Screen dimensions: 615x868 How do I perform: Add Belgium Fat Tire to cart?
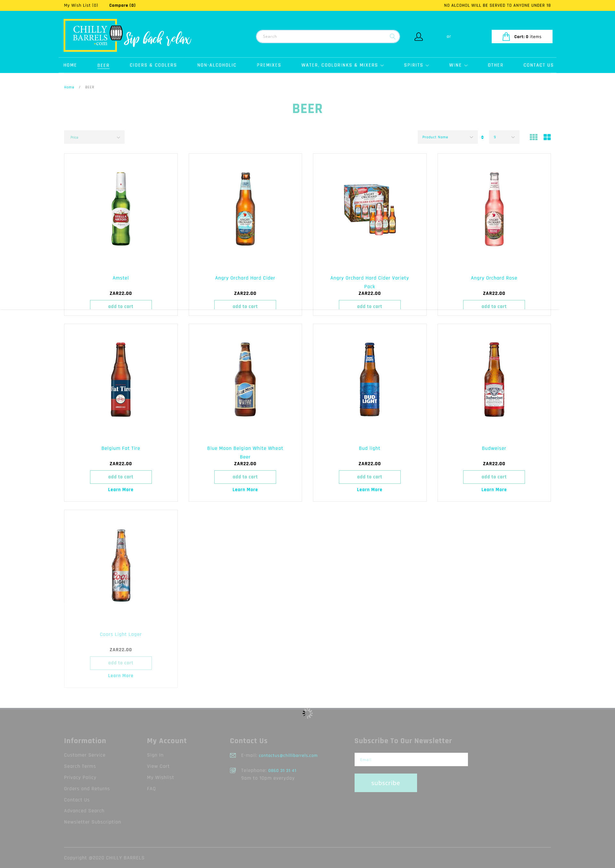[121, 477]
